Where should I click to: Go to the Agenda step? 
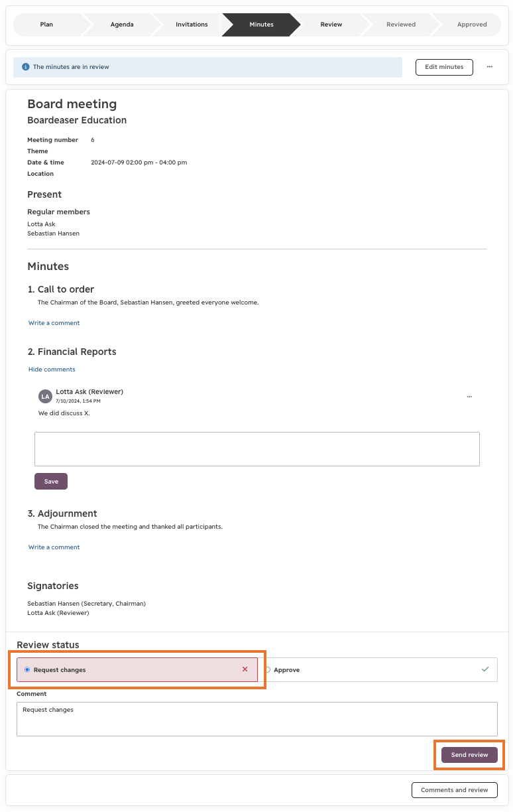(122, 25)
